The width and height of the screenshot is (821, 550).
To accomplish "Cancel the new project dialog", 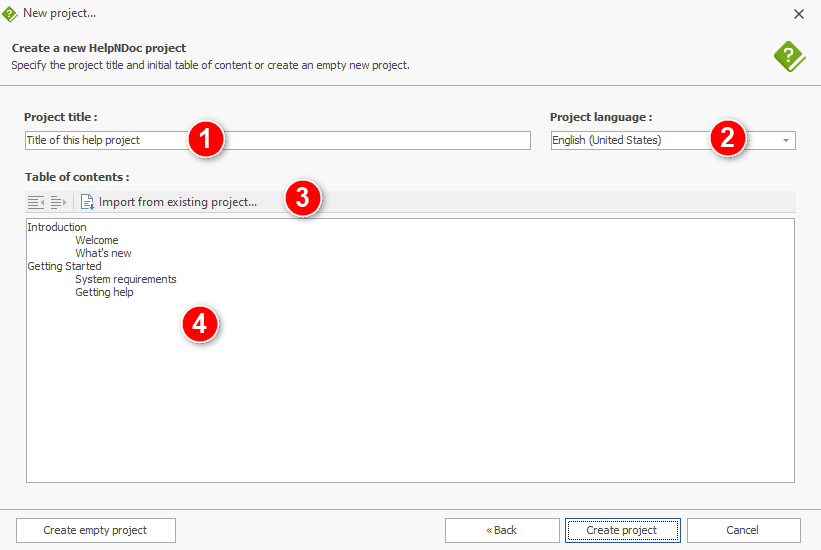I will 744,530.
